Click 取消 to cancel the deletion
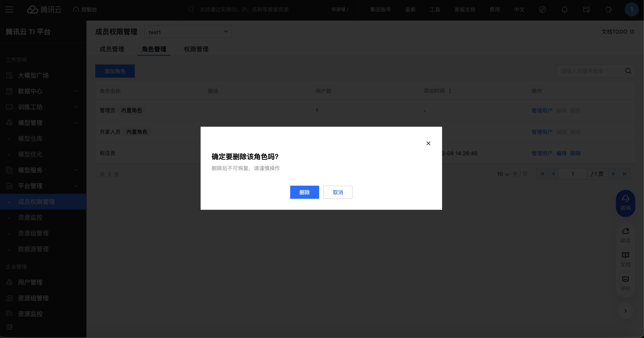Viewport: 644px width, 338px height. pos(338,192)
